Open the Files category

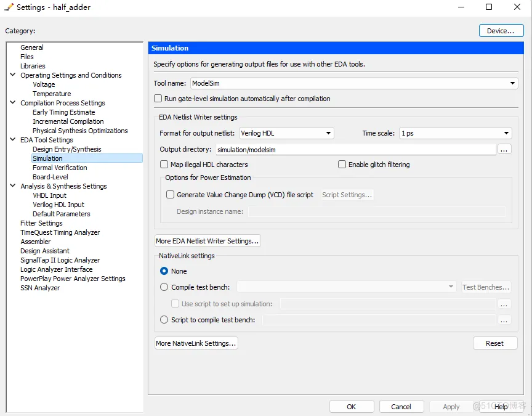pos(27,57)
